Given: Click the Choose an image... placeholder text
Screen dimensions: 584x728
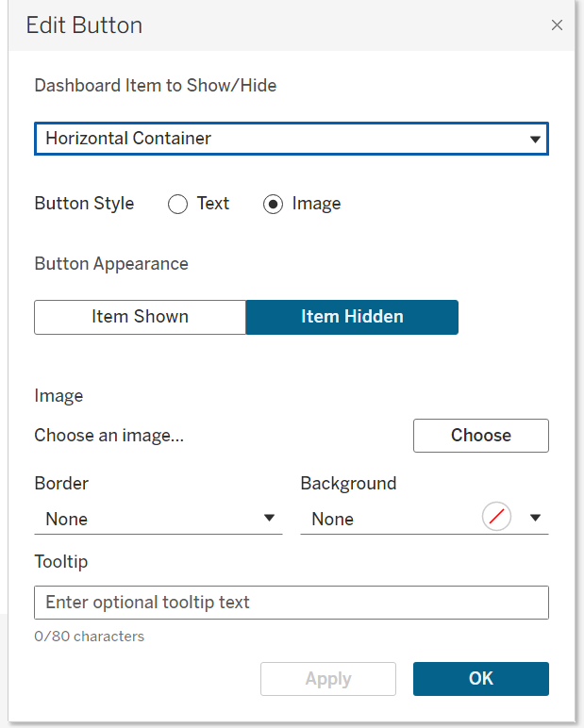Looking at the screenshot, I should coord(109,436).
